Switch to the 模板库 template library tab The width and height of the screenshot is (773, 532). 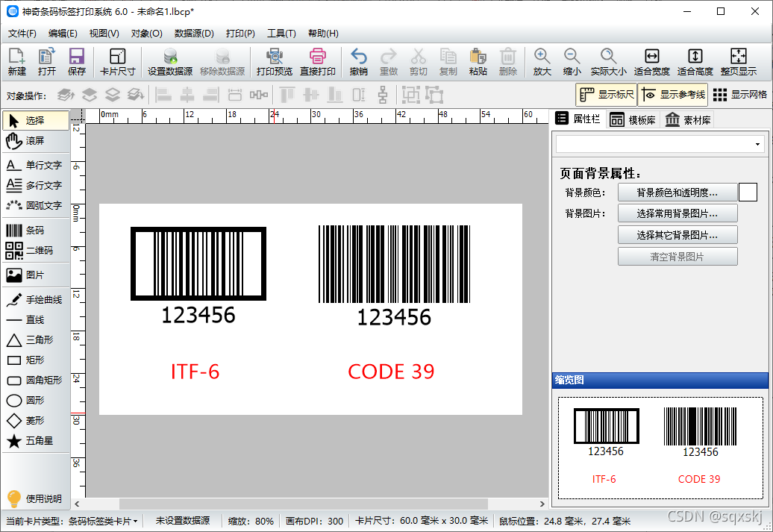pos(633,120)
